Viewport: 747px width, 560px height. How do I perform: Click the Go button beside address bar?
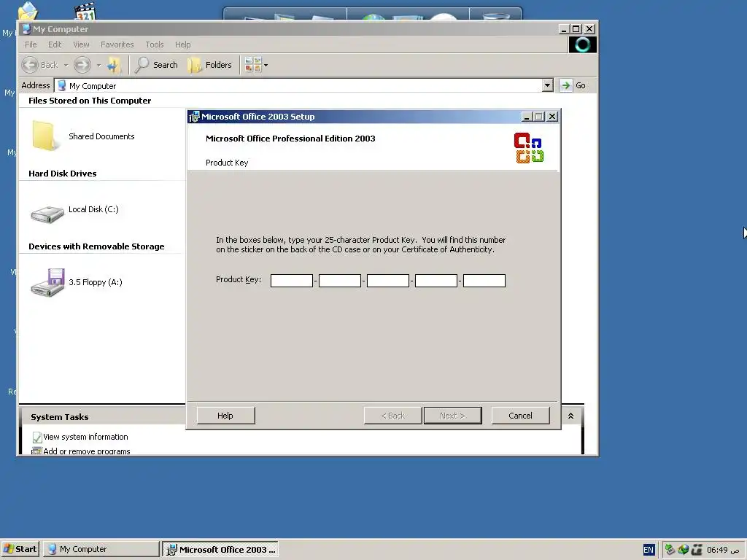click(x=573, y=86)
